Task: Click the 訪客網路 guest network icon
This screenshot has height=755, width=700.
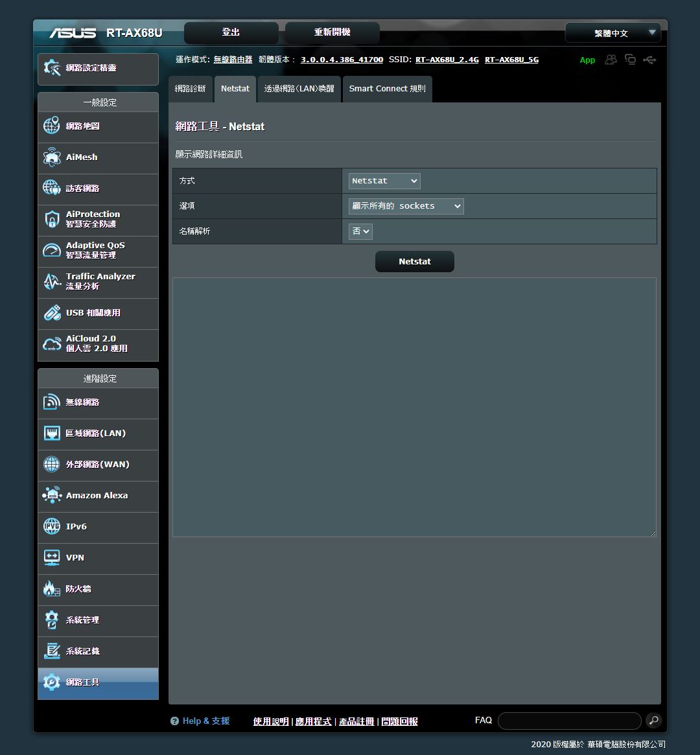Action: (x=51, y=188)
